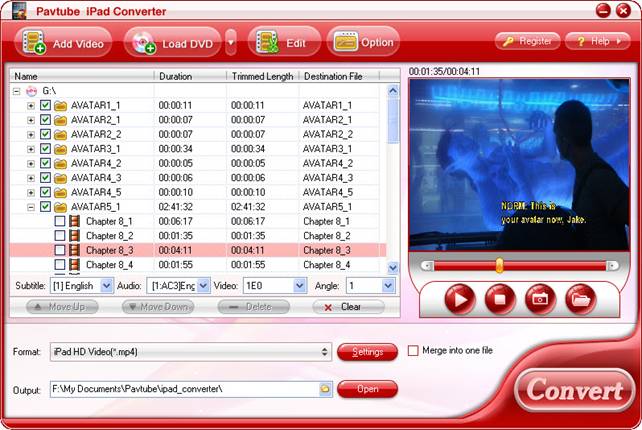The width and height of the screenshot is (642, 430).
Task: Click the G:\ DVD disc icon
Action: point(32,91)
